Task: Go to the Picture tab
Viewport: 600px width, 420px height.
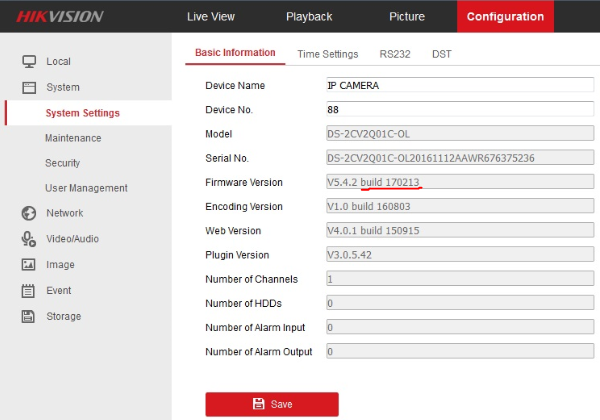Action: coord(407,16)
